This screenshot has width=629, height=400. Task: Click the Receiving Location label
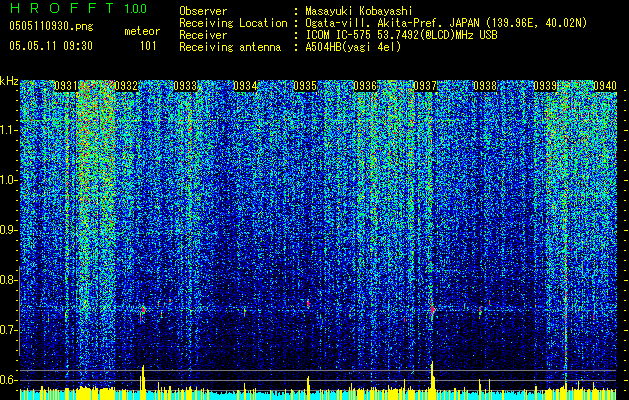233,23
